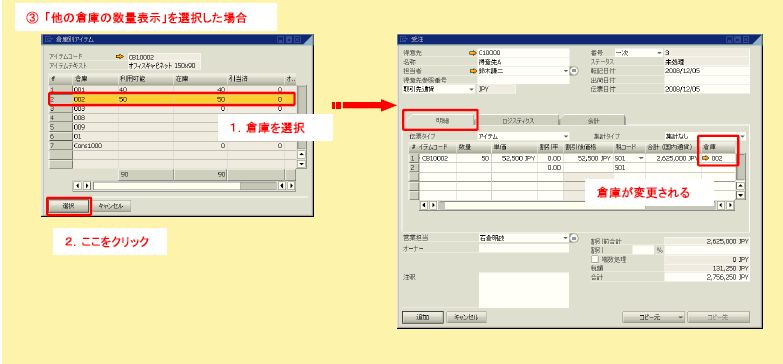Select warehouse row 009
Viewport: 783px width, 364px height.
click(172, 127)
